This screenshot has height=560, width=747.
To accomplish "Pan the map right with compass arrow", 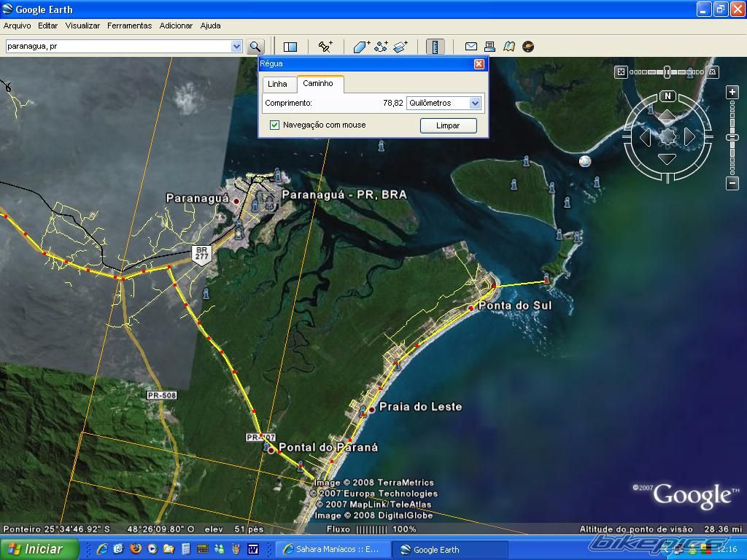I will 689,137.
